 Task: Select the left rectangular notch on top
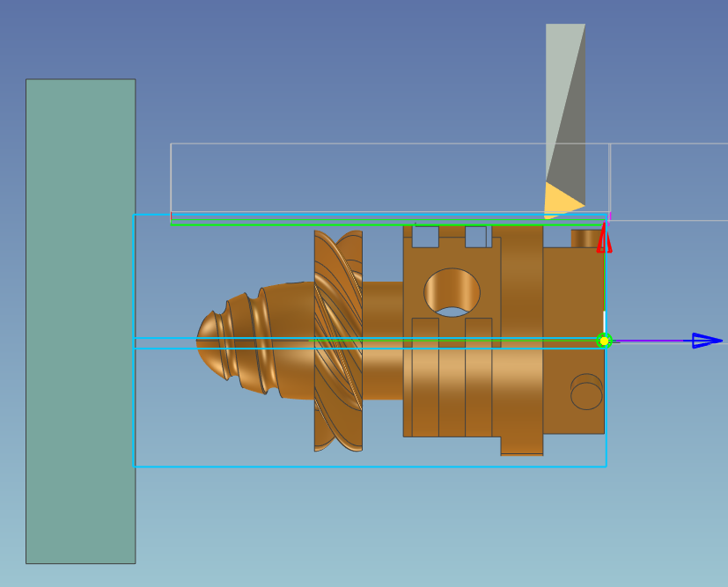(425, 236)
